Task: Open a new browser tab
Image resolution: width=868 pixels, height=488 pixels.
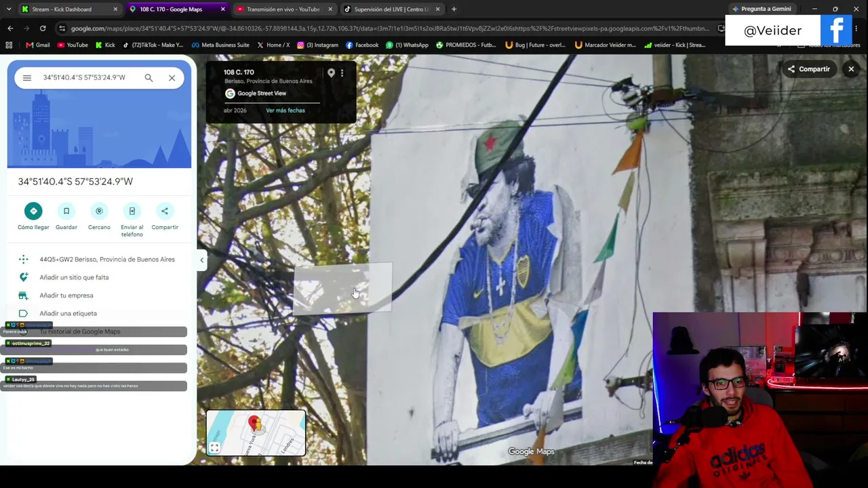Action: pos(454,9)
